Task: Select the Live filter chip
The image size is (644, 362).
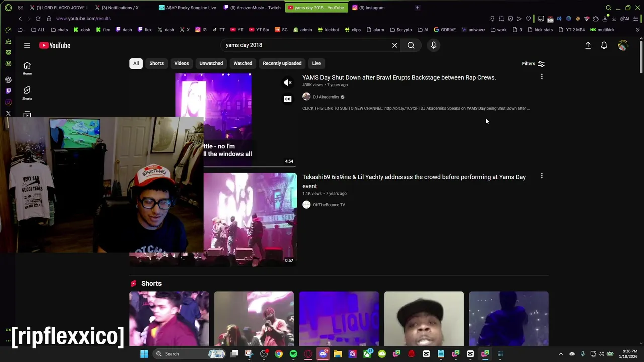Action: [316, 63]
